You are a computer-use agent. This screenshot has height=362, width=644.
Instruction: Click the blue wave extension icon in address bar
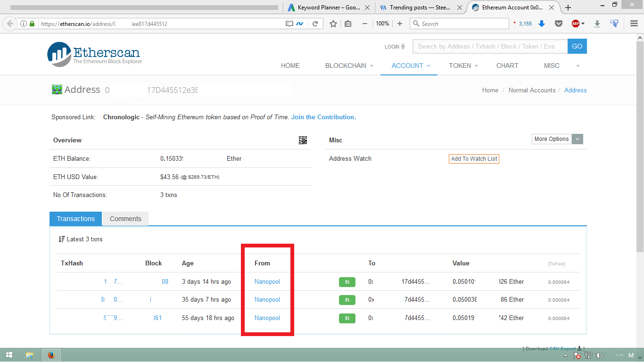click(300, 24)
